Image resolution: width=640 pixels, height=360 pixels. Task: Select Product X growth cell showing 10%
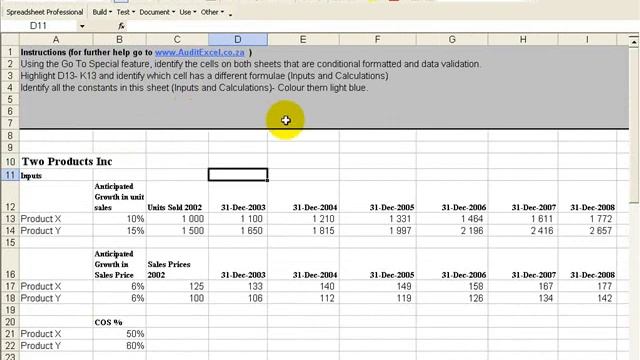(119, 219)
